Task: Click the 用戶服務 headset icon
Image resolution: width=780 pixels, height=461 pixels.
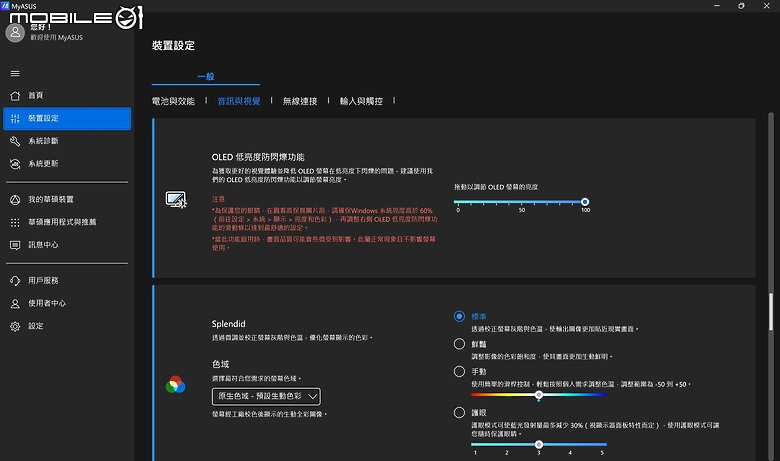Action: coord(15,280)
